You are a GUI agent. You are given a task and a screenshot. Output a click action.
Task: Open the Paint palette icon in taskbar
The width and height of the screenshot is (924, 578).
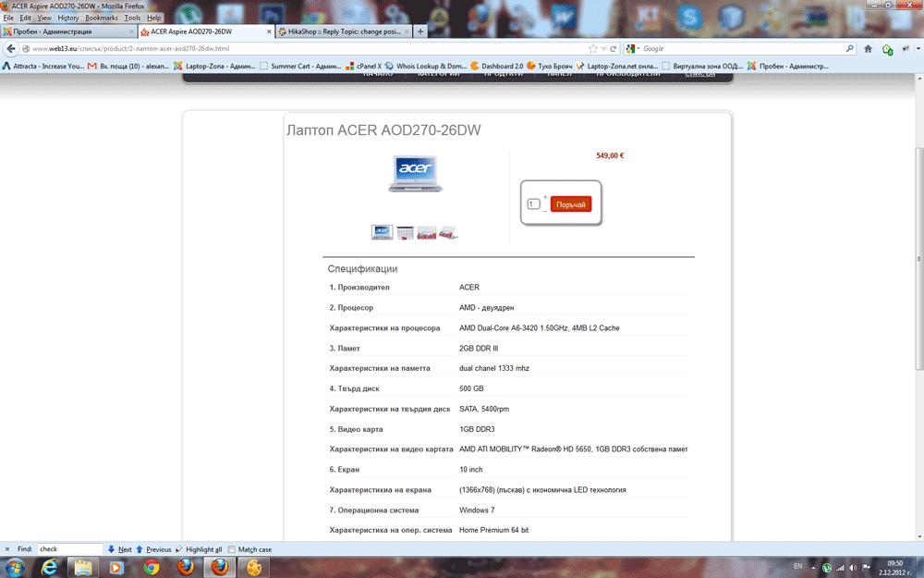point(254,568)
